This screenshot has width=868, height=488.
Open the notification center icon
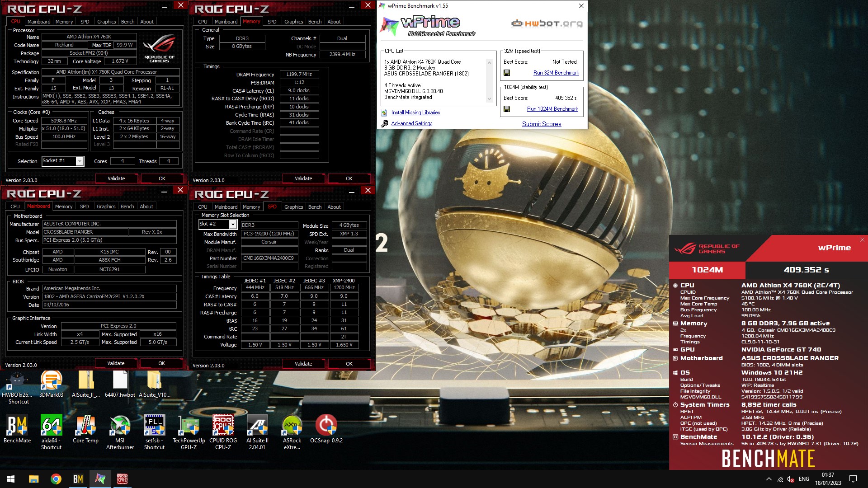click(x=853, y=479)
